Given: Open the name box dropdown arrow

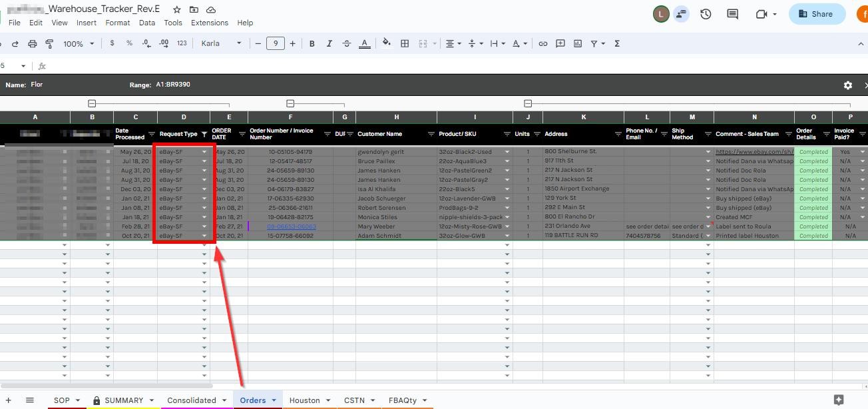Looking at the screenshot, I should (x=23, y=66).
